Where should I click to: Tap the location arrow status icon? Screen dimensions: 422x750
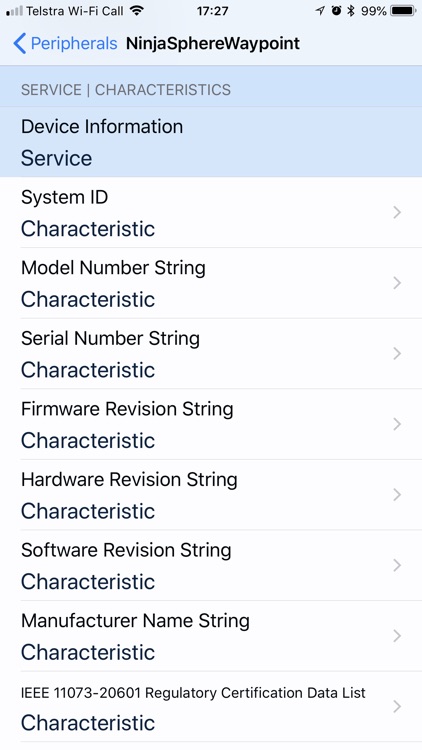tap(320, 11)
